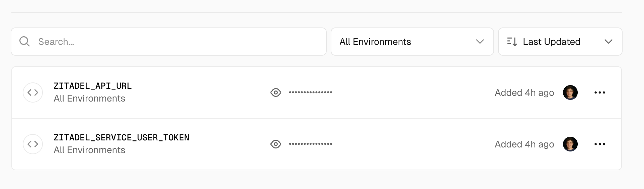Click the Added 4h ago text for ZITADEL_API_URL

tap(525, 92)
